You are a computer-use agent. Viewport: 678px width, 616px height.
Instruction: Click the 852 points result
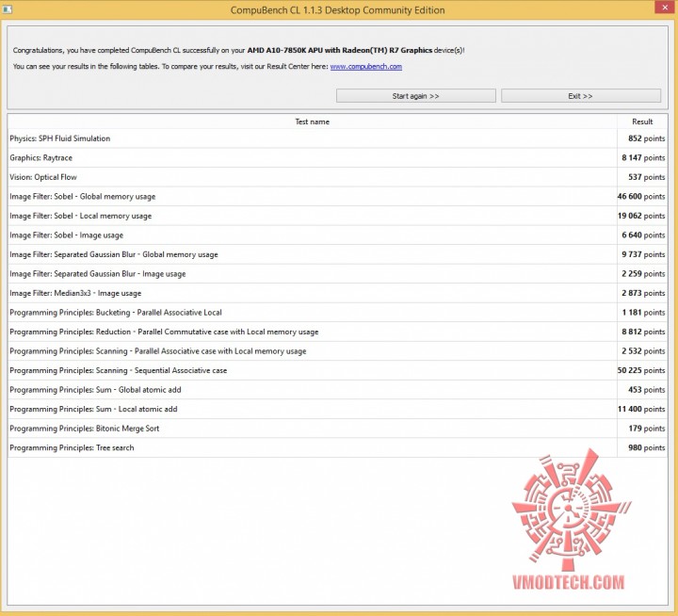coord(646,138)
